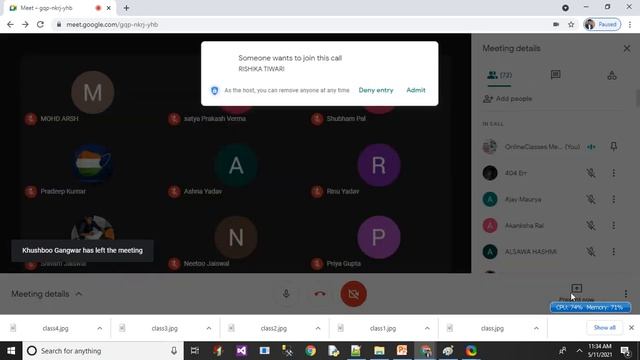The height and width of the screenshot is (360, 640).
Task: Go forward with browser forward arrow
Action: (25, 24)
